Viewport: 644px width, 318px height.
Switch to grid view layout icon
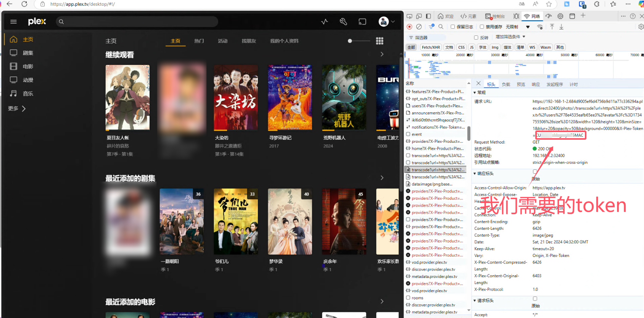[380, 41]
